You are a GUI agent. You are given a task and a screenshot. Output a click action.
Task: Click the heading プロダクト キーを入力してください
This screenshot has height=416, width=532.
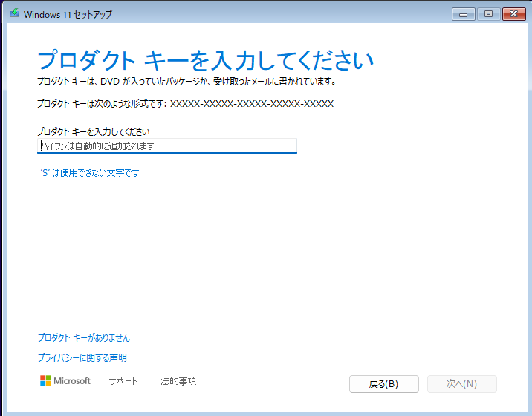click(x=205, y=61)
